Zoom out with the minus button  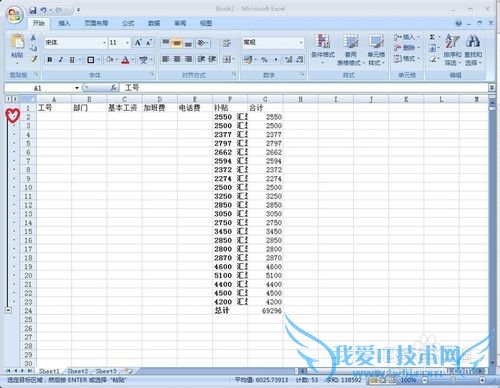(425, 380)
